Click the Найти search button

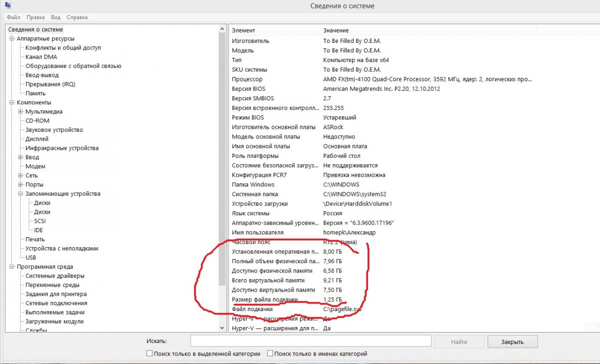click(x=459, y=342)
